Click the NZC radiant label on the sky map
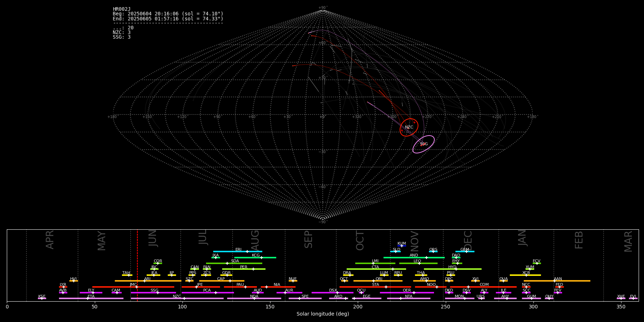The image size is (644, 322). point(409,127)
